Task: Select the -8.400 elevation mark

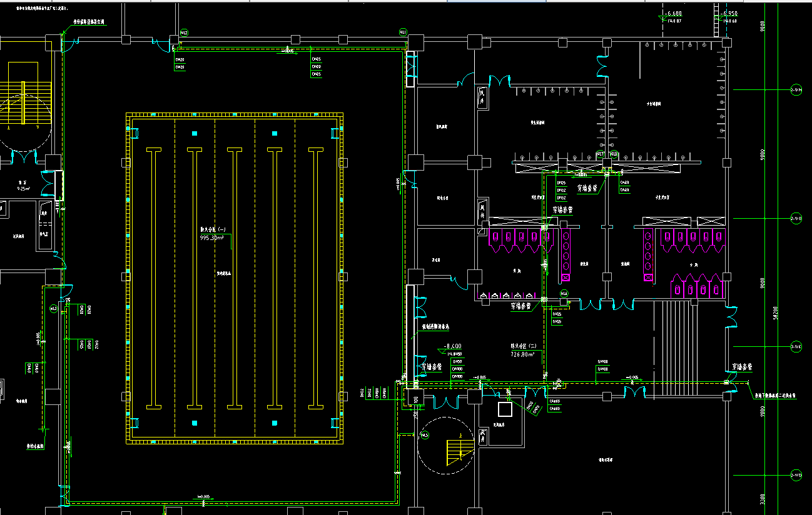Action: click(452, 346)
